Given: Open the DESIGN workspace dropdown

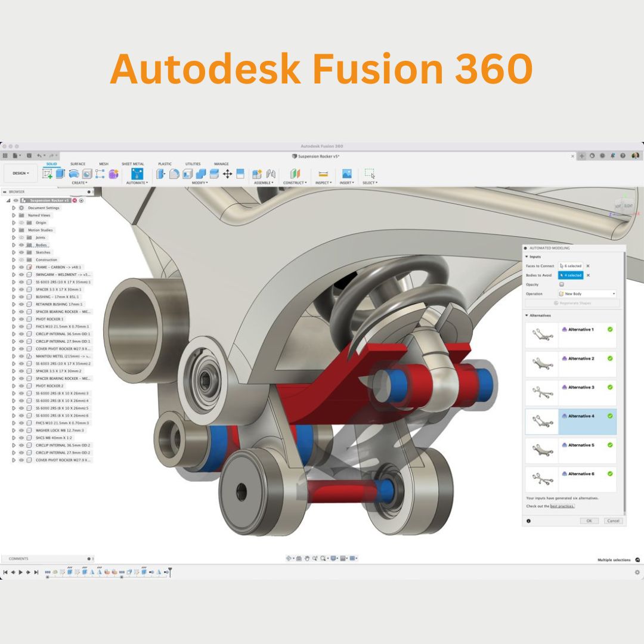Looking at the screenshot, I should (20, 174).
